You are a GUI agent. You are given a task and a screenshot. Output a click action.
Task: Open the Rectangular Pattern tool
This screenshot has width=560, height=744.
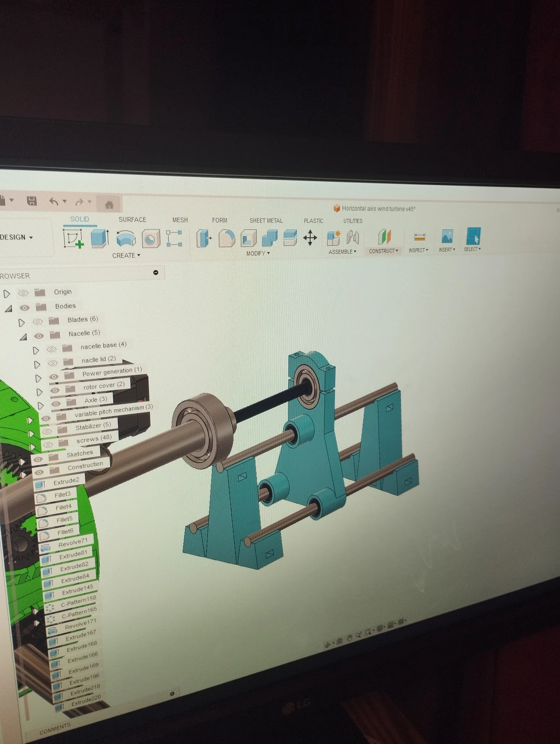(174, 239)
